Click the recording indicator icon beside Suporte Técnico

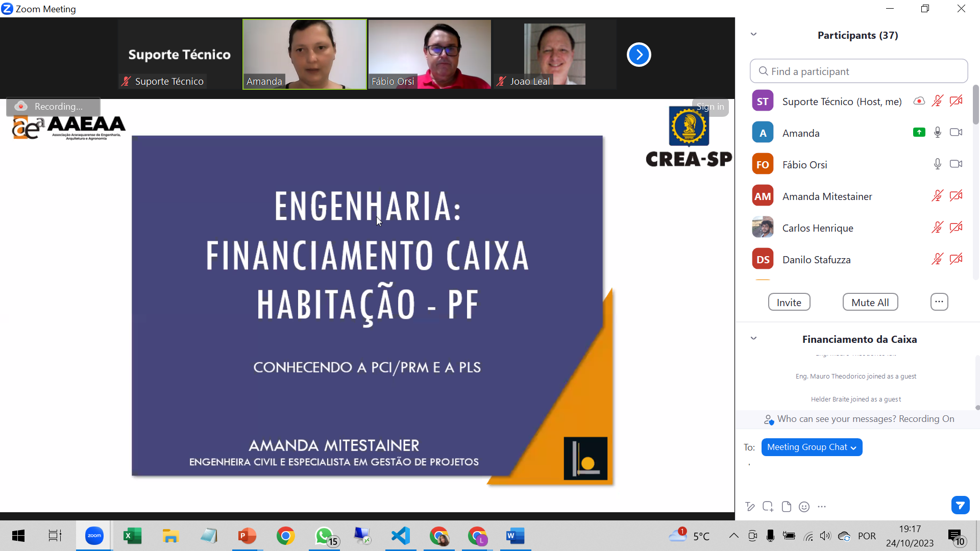[x=919, y=101]
